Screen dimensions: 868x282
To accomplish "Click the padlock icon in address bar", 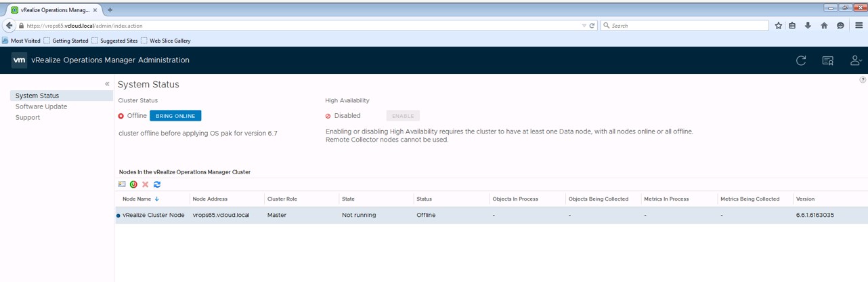I will [x=22, y=26].
